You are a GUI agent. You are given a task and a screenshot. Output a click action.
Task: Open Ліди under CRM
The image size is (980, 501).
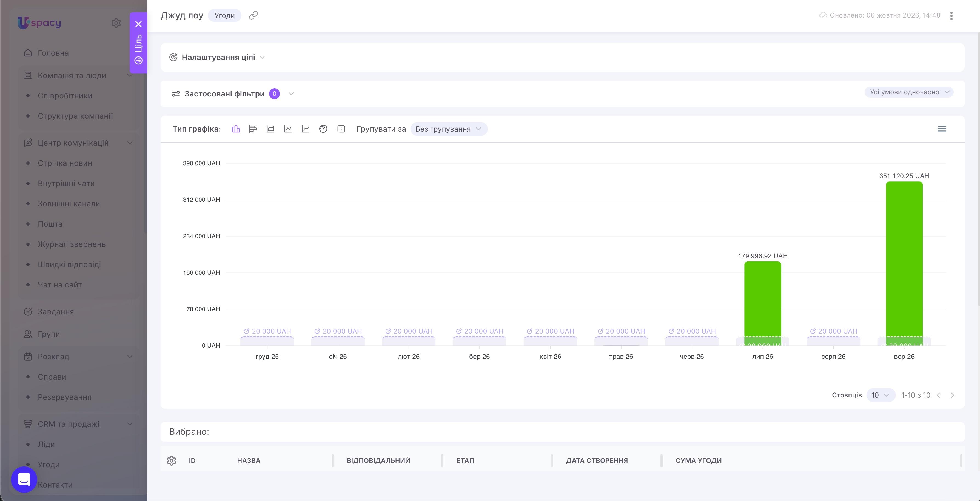click(46, 444)
